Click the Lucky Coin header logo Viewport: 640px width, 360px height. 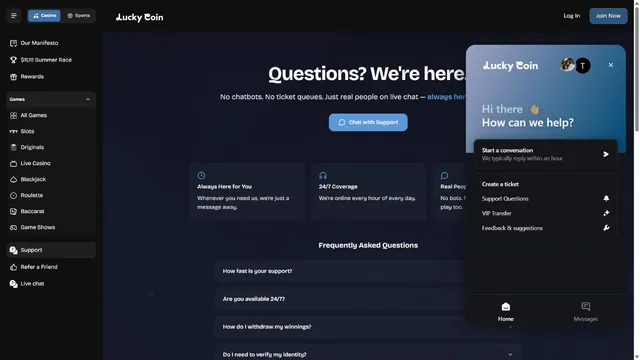tap(139, 17)
